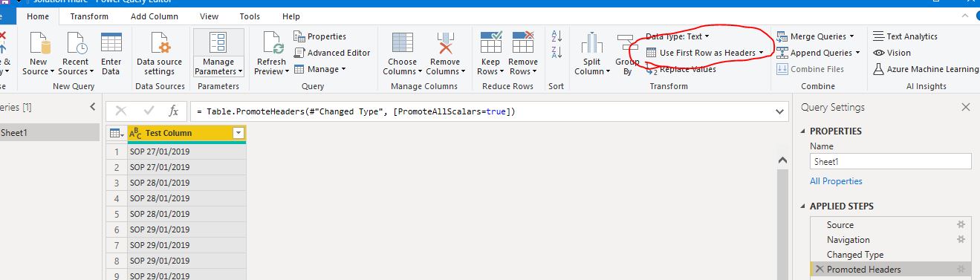Viewport: 980px width, 280px height.
Task: Click row 1 cell SOP 27/01/2019
Action: 186,152
